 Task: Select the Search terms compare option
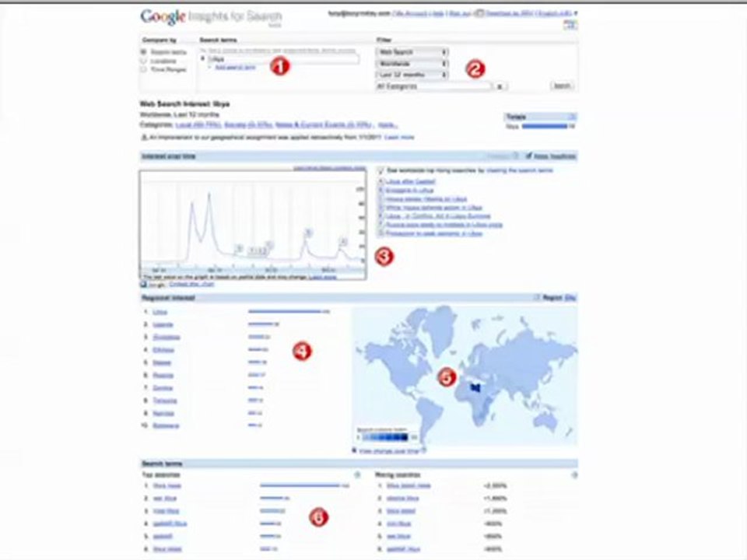(143, 52)
